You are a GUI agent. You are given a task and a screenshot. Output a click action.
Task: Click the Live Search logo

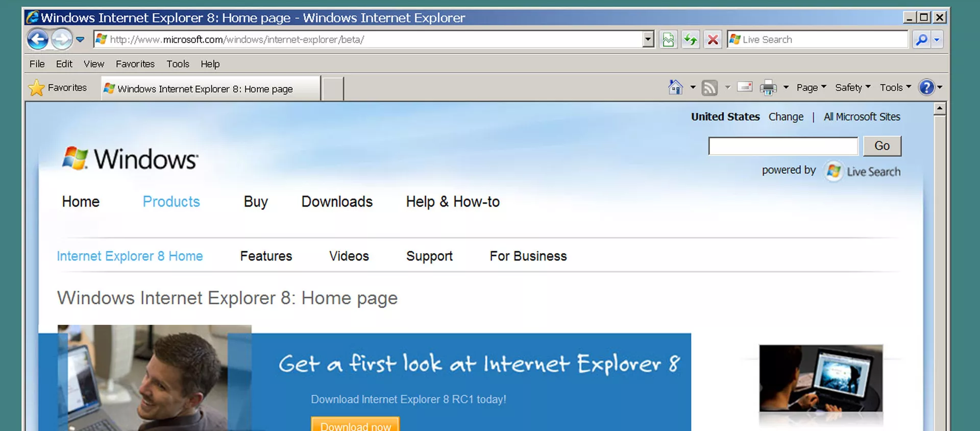pyautogui.click(x=862, y=171)
